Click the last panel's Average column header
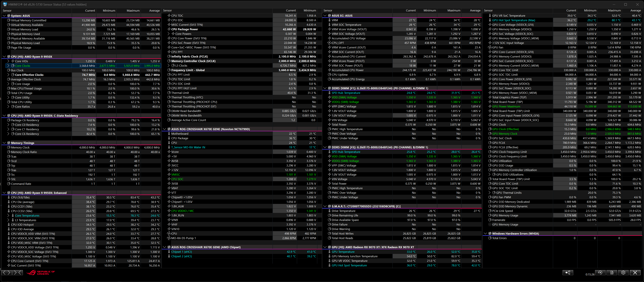This screenshot has height=282, width=644. tap(632, 10)
